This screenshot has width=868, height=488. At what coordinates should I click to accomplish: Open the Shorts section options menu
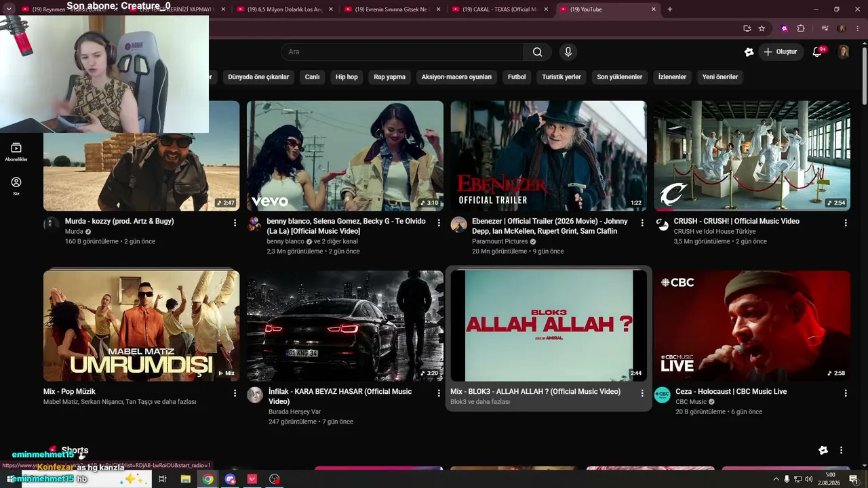point(841,450)
